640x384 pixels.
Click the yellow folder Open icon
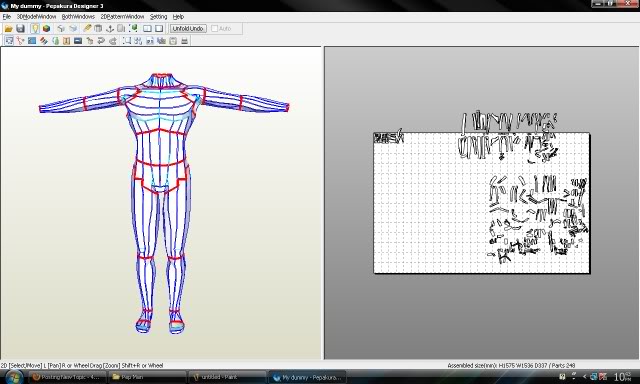(x=9, y=29)
